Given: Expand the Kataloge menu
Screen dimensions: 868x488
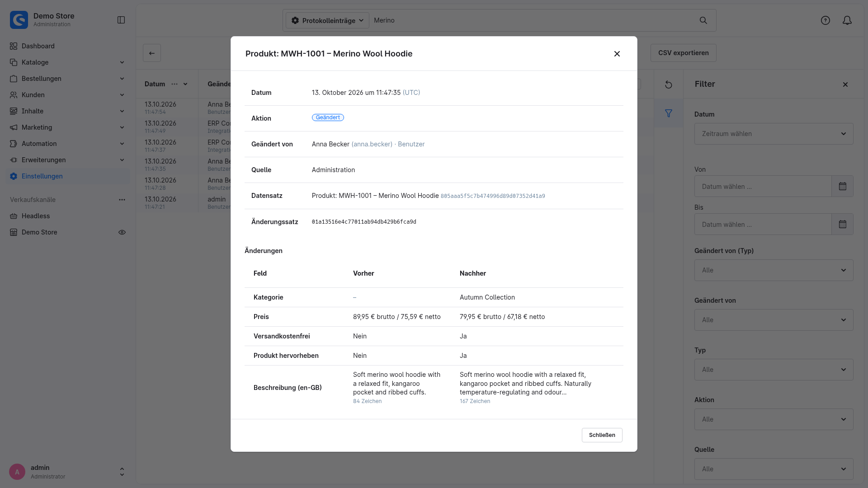Looking at the screenshot, I should point(68,62).
